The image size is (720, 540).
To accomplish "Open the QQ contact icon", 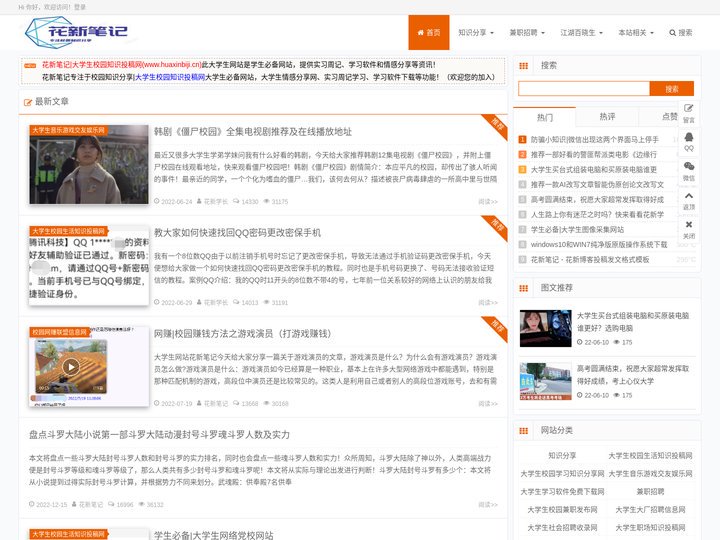I will pos(688,142).
